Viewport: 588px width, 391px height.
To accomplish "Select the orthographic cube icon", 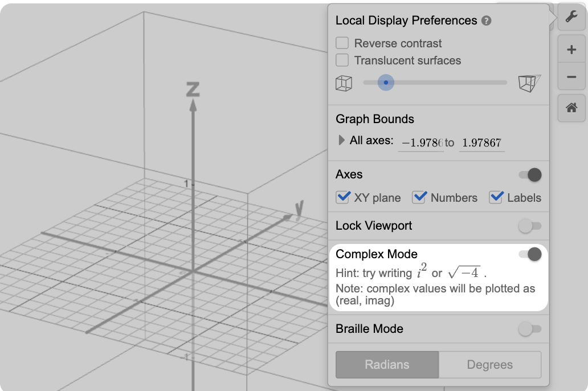I will pos(344,83).
